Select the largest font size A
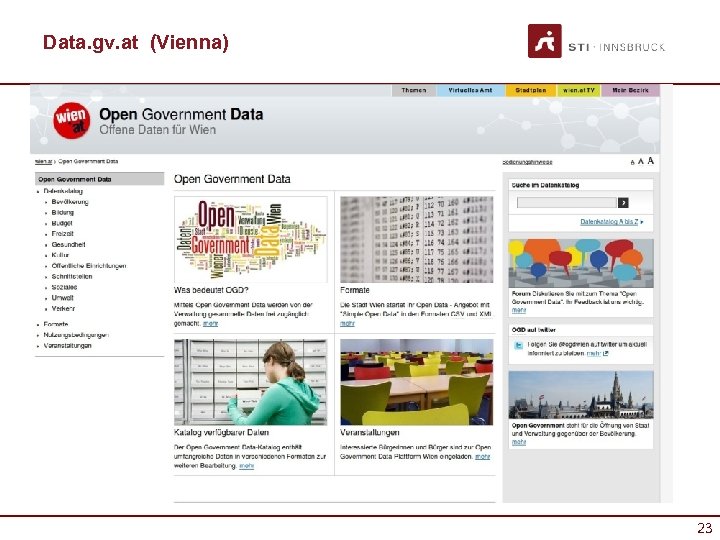The height and width of the screenshot is (540, 720). 650,161
